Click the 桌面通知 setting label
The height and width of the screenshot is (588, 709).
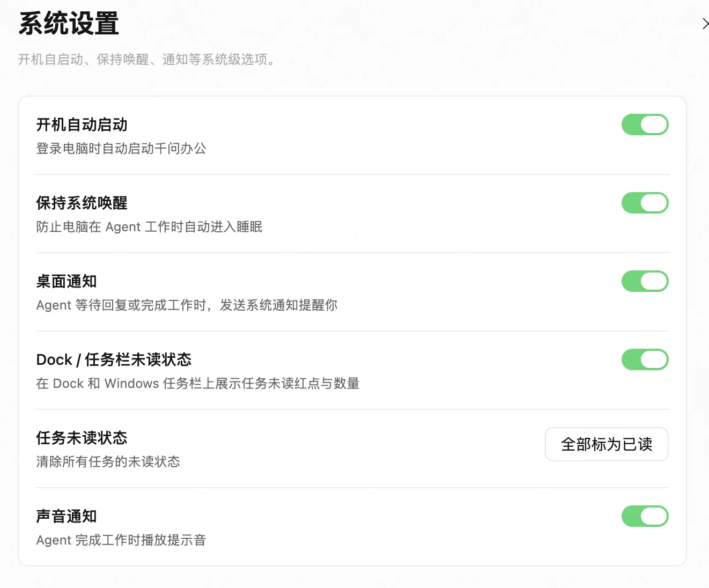coord(67,282)
